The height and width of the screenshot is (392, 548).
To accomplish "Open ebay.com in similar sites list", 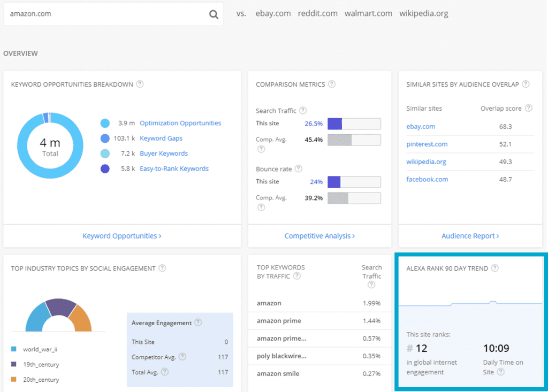I will [x=421, y=127].
